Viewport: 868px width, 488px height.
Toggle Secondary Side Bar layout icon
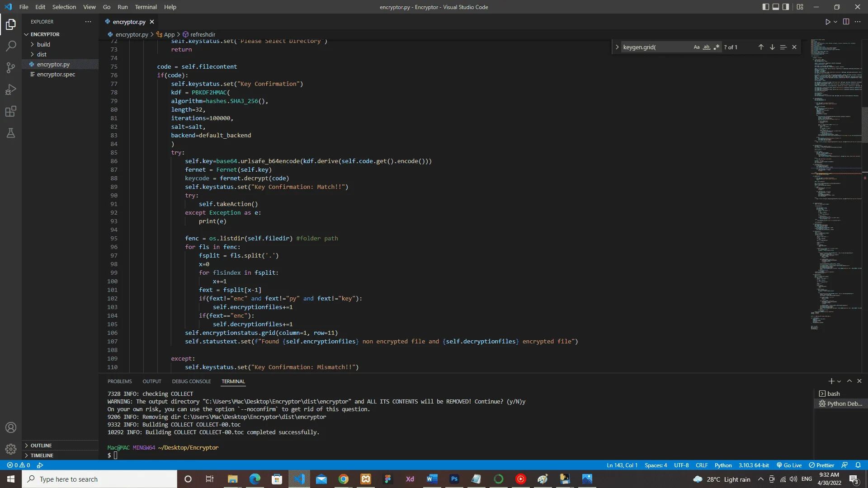tap(786, 7)
